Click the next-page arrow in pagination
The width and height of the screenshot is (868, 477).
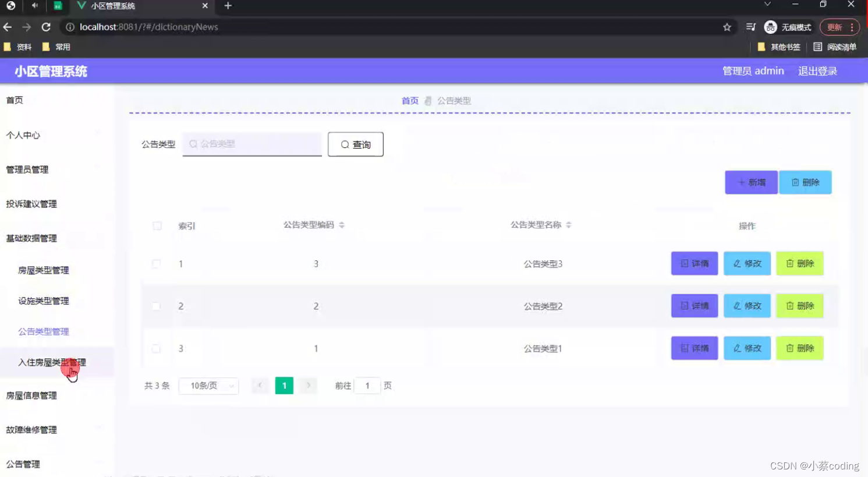pos(308,386)
